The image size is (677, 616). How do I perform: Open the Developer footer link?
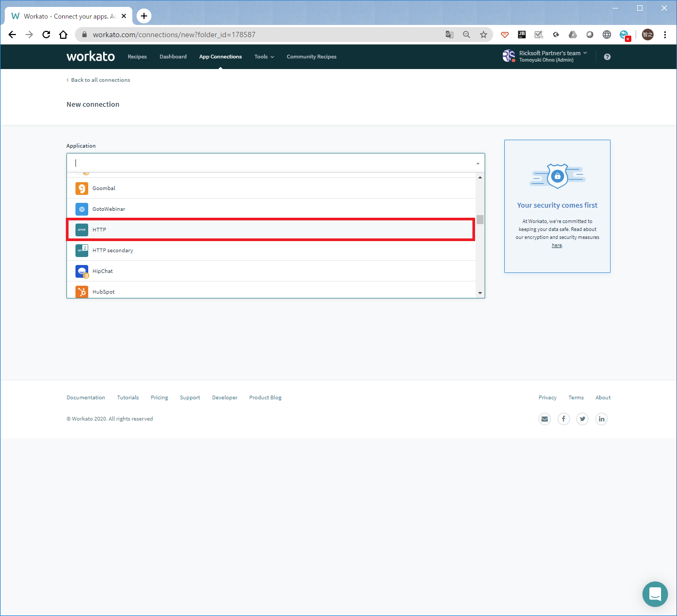(225, 398)
